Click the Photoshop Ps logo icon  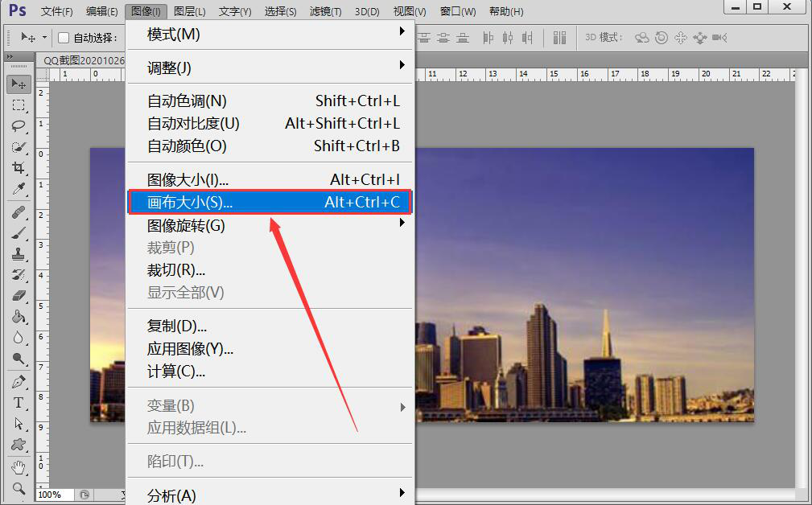tap(18, 10)
